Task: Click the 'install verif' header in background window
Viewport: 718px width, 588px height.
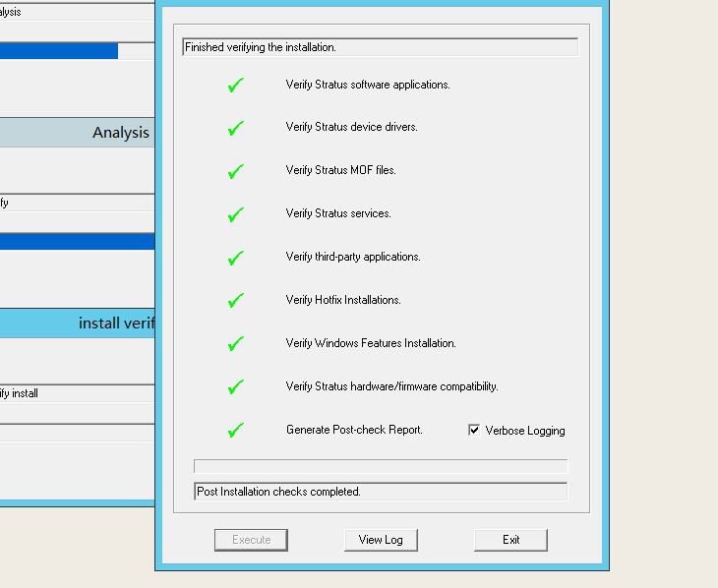Action: pyautogui.click(x=77, y=323)
